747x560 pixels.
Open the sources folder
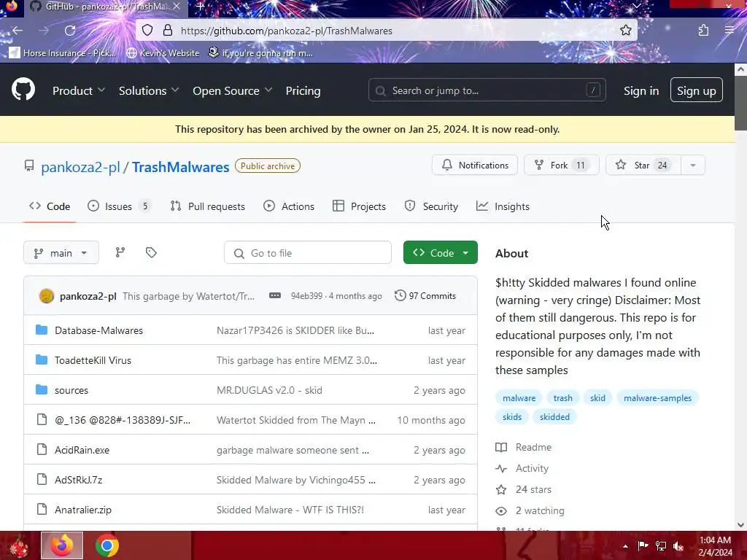(71, 391)
